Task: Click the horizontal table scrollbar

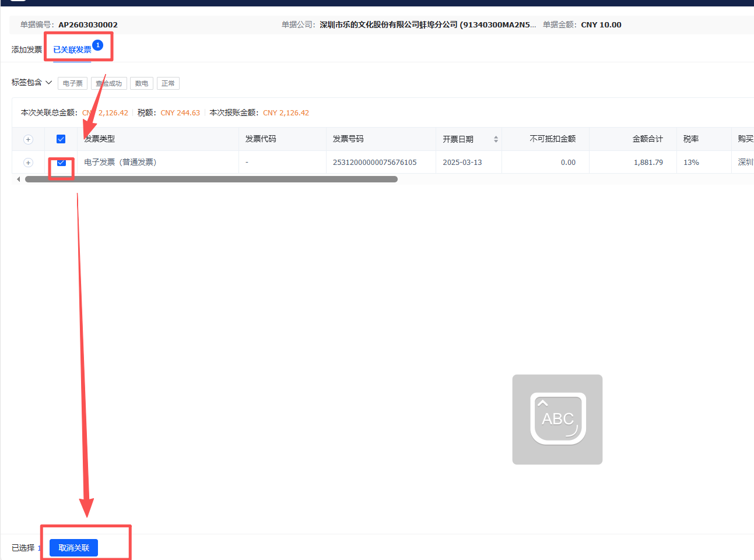Action: click(211, 179)
